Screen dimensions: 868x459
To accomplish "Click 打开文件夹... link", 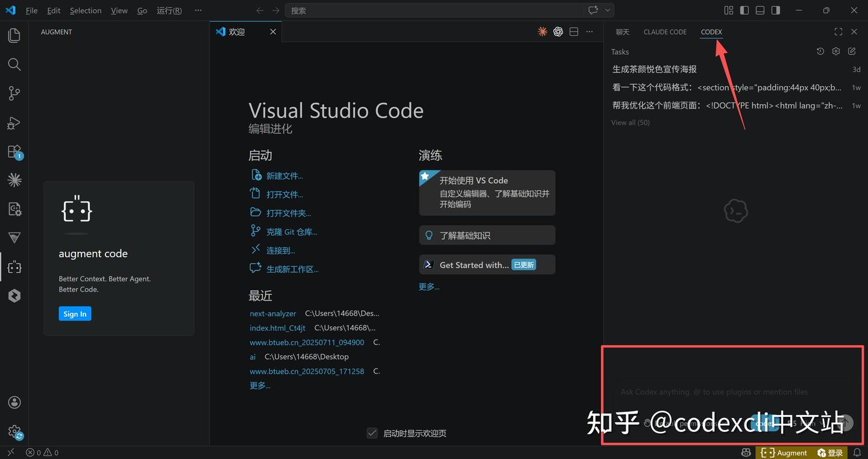I will point(289,213).
